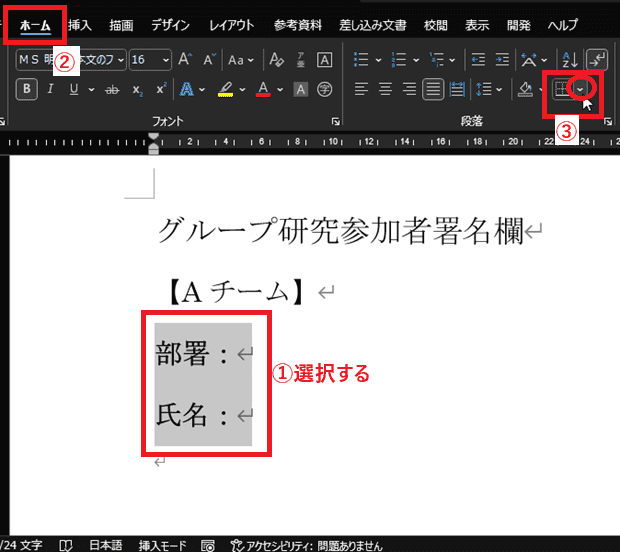Viewport: 620px width, 552px height.
Task: Toggle bold formatting
Action: click(x=27, y=89)
